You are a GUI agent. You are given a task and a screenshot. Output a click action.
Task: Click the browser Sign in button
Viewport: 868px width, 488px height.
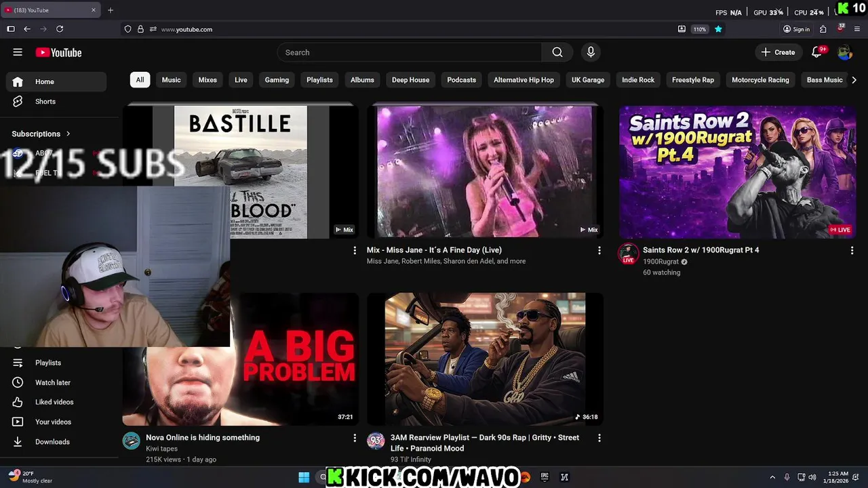point(796,29)
